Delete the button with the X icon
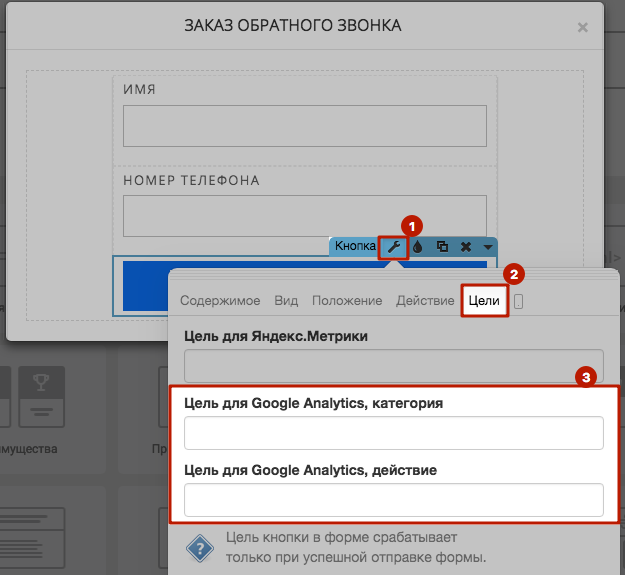The height and width of the screenshot is (575, 625). (466, 247)
